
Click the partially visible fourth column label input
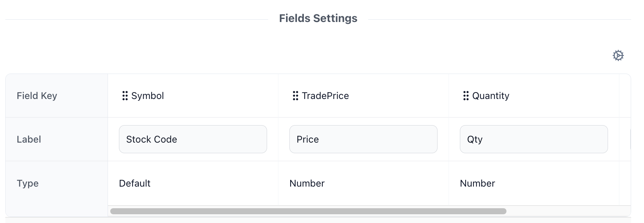[x=630, y=139]
